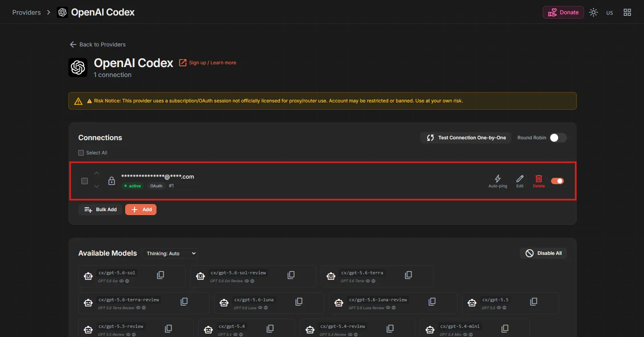Click Disable All models
Image resolution: width=644 pixels, height=337 pixels.
[x=543, y=253]
